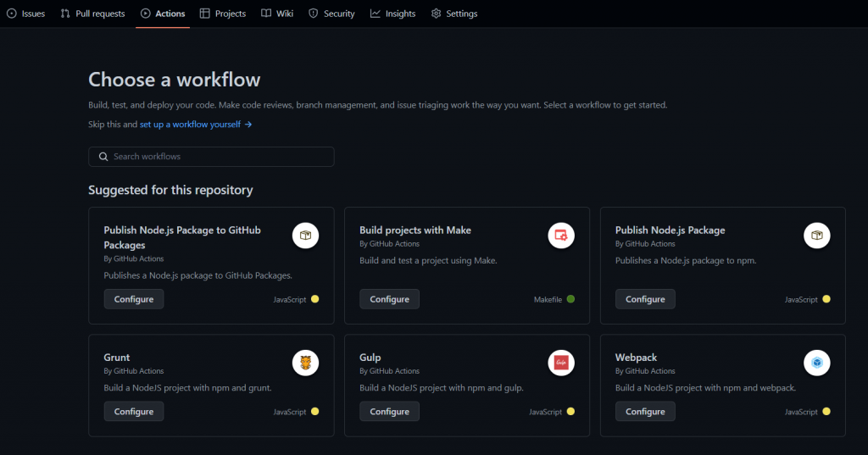868x455 pixels.
Task: Click the 'Gulp' card title
Action: point(370,358)
